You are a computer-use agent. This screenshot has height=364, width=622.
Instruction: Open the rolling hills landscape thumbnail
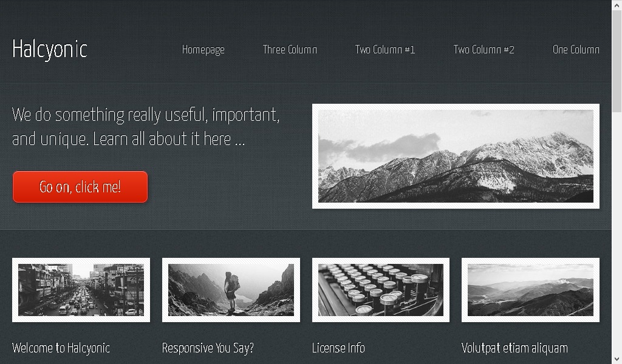point(530,290)
